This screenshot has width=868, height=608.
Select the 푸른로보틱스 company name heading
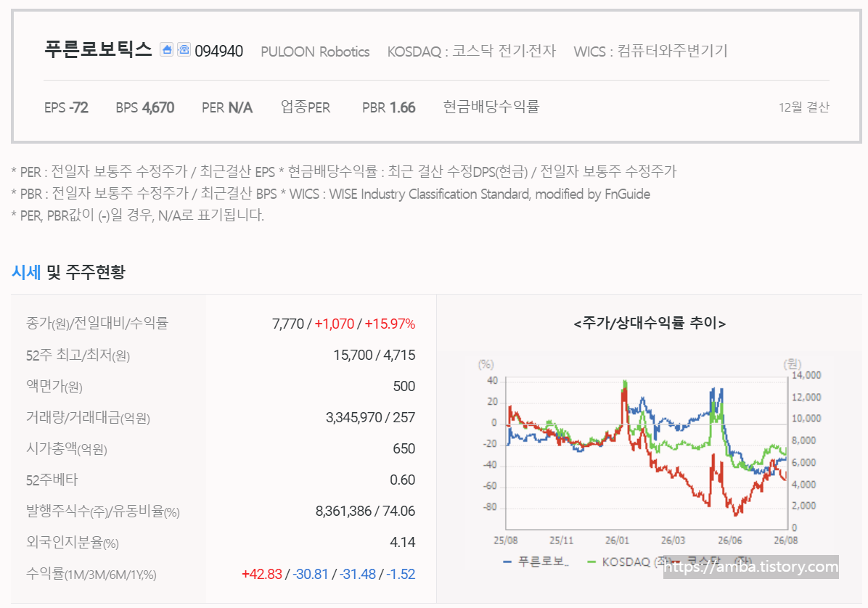tap(98, 50)
